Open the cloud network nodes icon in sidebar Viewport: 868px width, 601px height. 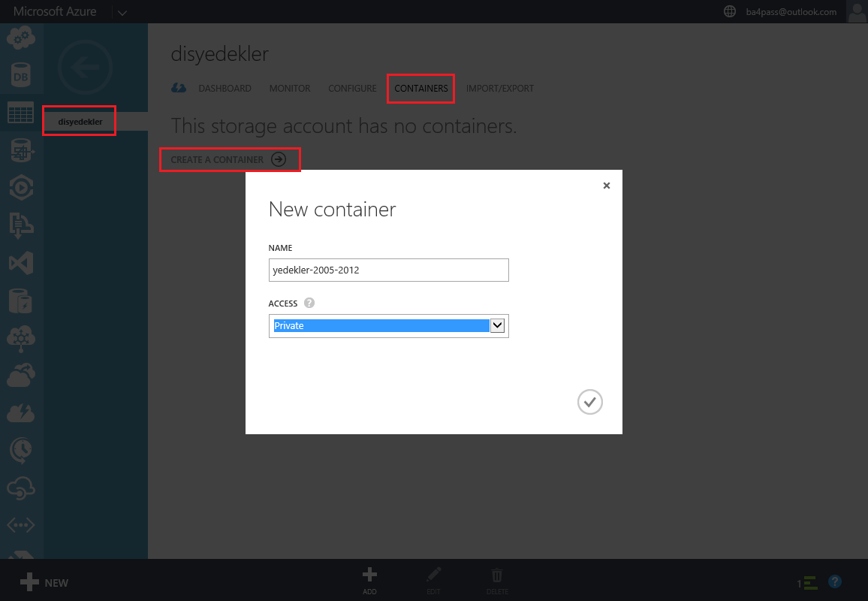[x=21, y=339]
